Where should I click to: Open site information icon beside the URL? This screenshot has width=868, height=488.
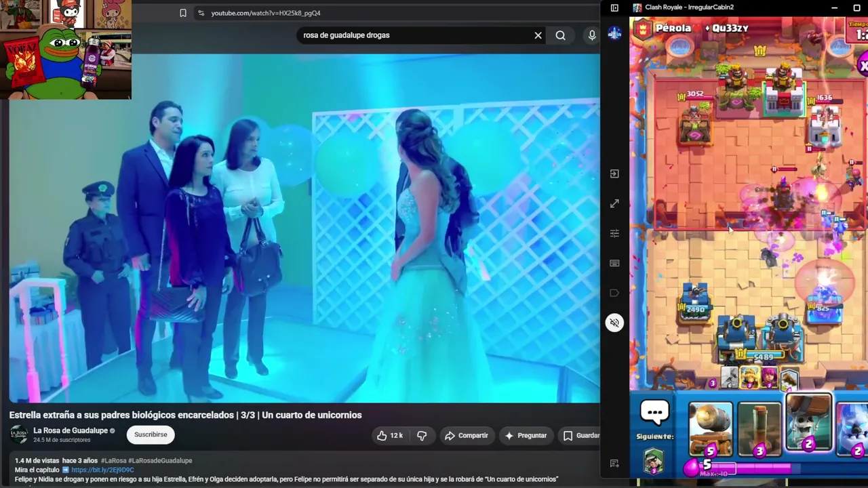pos(201,13)
